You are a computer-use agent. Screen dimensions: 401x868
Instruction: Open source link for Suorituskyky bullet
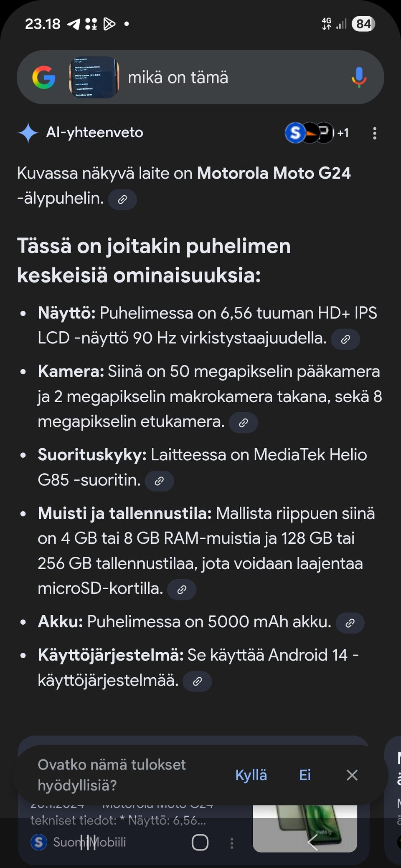coord(159,481)
